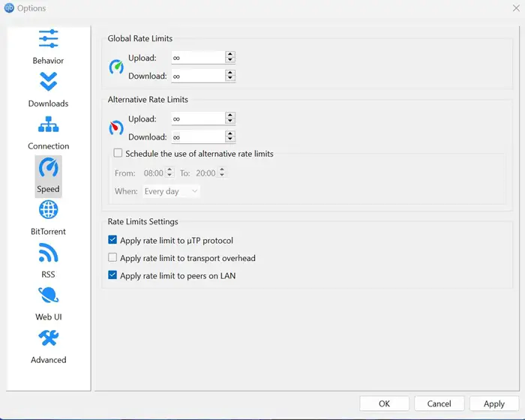Click the qBittorrent logo in title bar
This screenshot has width=525, height=420.
point(9,7)
